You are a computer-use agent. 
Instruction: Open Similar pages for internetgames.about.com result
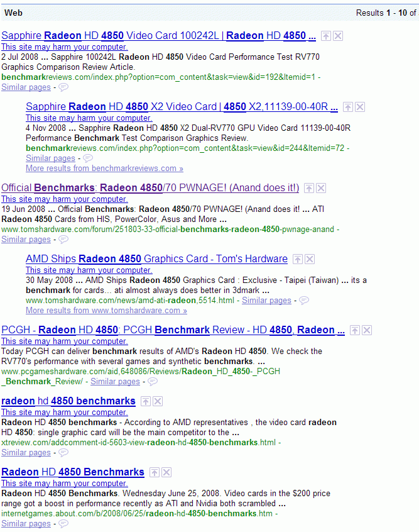[26, 524]
